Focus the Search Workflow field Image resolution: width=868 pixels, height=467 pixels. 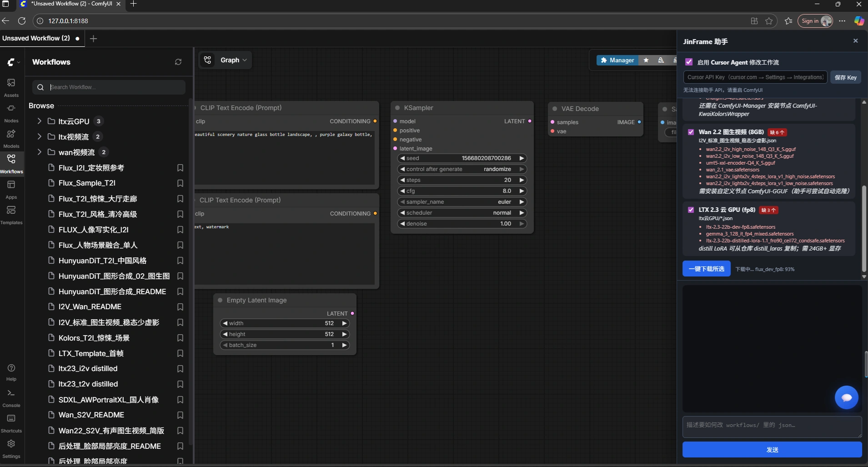point(109,87)
